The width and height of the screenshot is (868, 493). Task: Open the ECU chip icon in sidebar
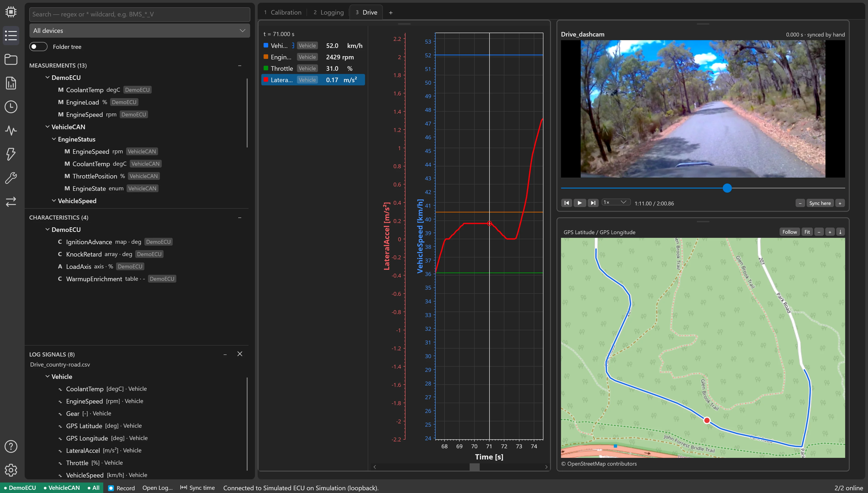[11, 12]
